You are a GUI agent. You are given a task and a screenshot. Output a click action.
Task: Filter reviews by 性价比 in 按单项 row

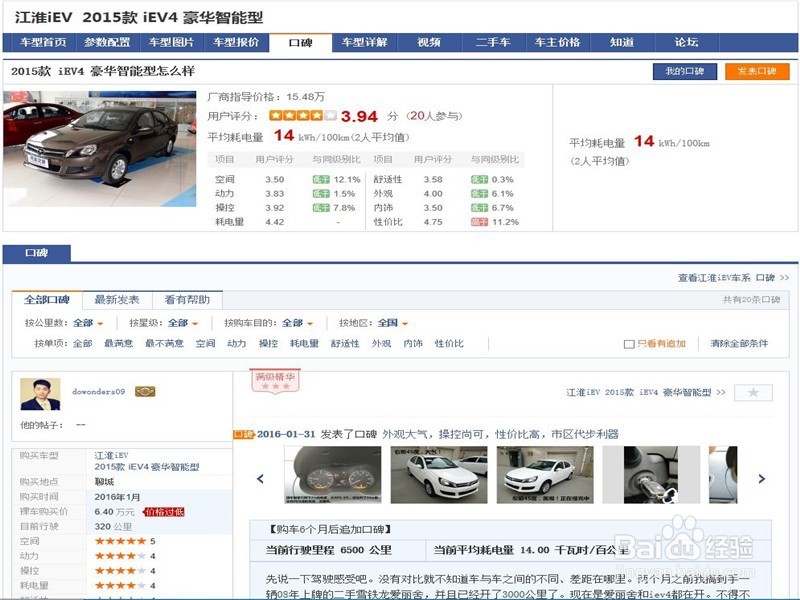coord(449,343)
